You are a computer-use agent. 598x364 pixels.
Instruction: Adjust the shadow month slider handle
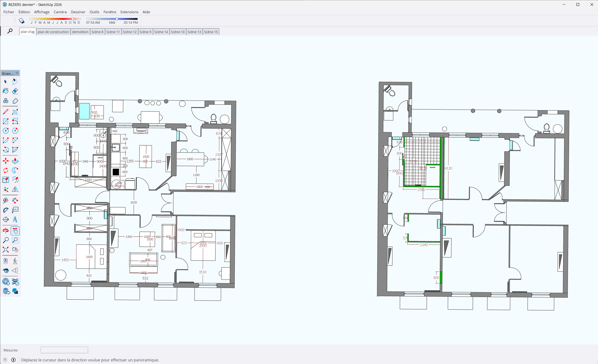[x=73, y=19]
